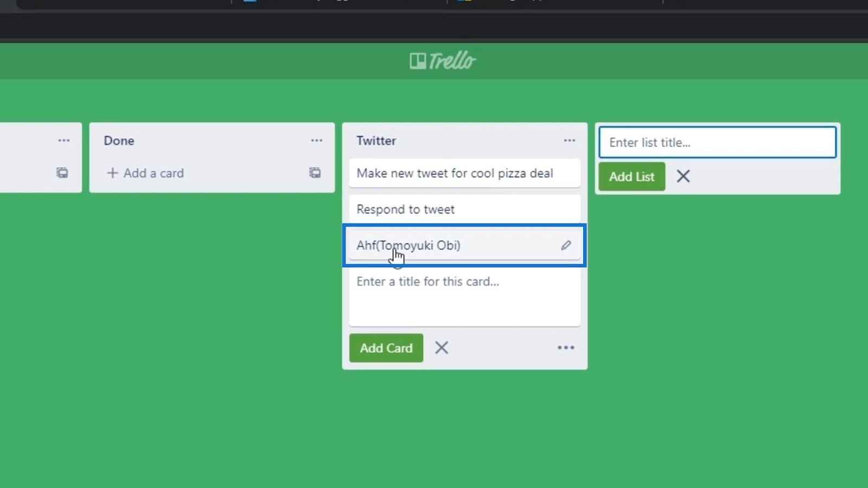The height and width of the screenshot is (488, 868).
Task: Open card composer options ellipsis
Action: coord(566,348)
